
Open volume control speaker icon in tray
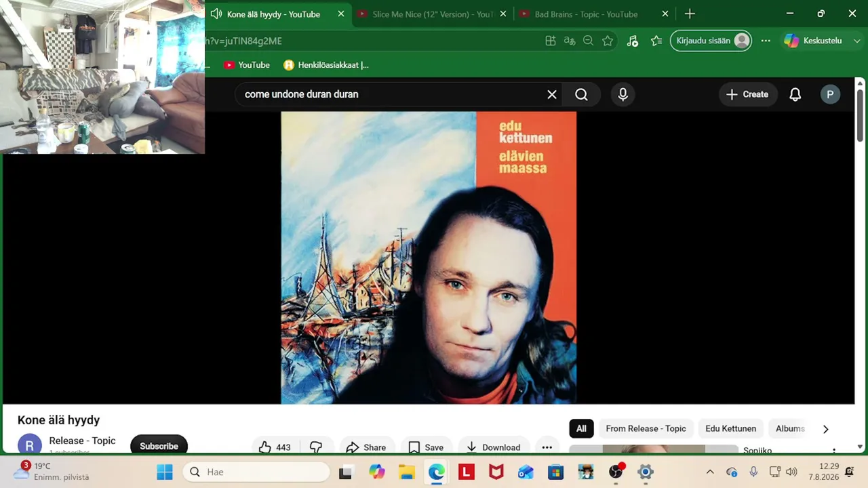click(791, 472)
